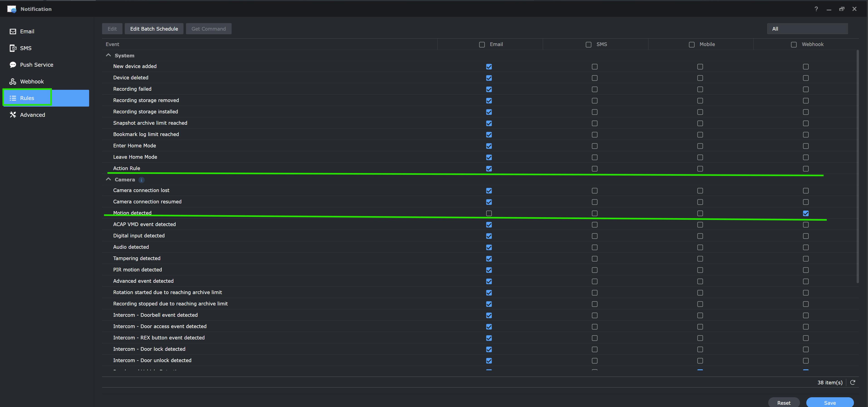The width and height of the screenshot is (868, 407).
Task: Select the ACAP VMD event detected row
Action: [x=479, y=224]
